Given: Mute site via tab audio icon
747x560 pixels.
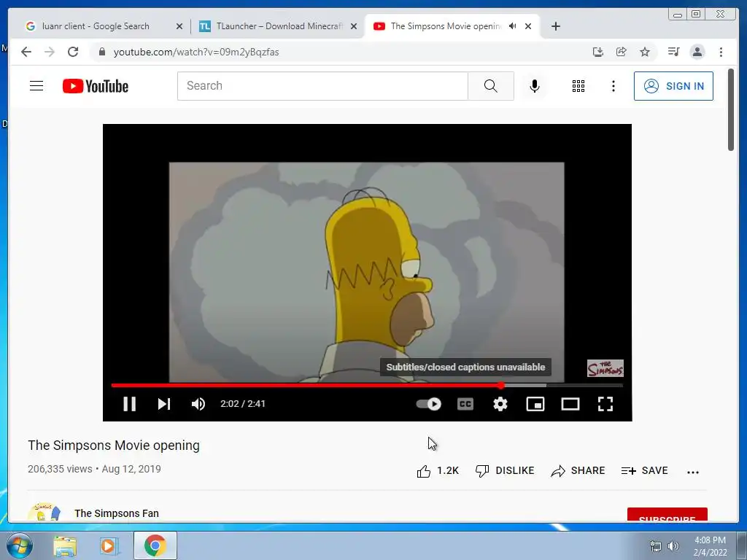Looking at the screenshot, I should (x=512, y=26).
